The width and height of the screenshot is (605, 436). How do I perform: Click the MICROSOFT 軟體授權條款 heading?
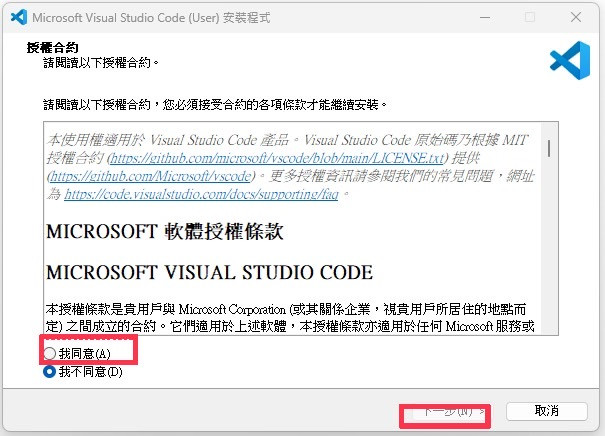[x=165, y=232]
